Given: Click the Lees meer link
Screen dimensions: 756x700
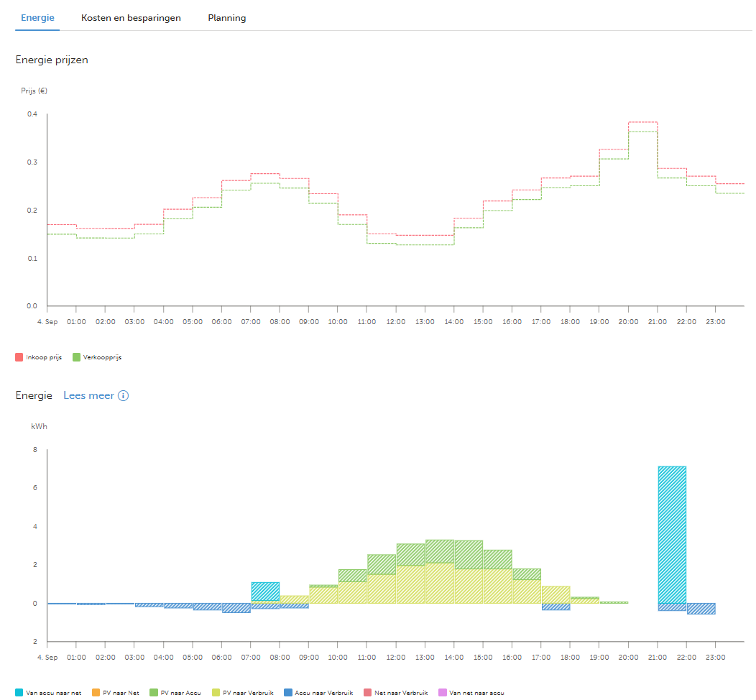Looking at the screenshot, I should pyautogui.click(x=88, y=395).
